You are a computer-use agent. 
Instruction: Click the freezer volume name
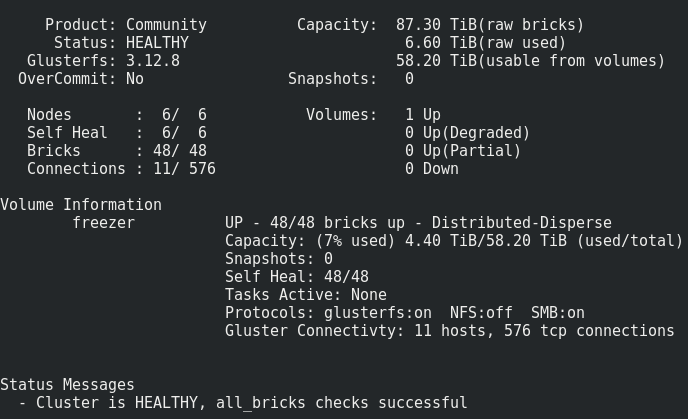[x=103, y=223]
